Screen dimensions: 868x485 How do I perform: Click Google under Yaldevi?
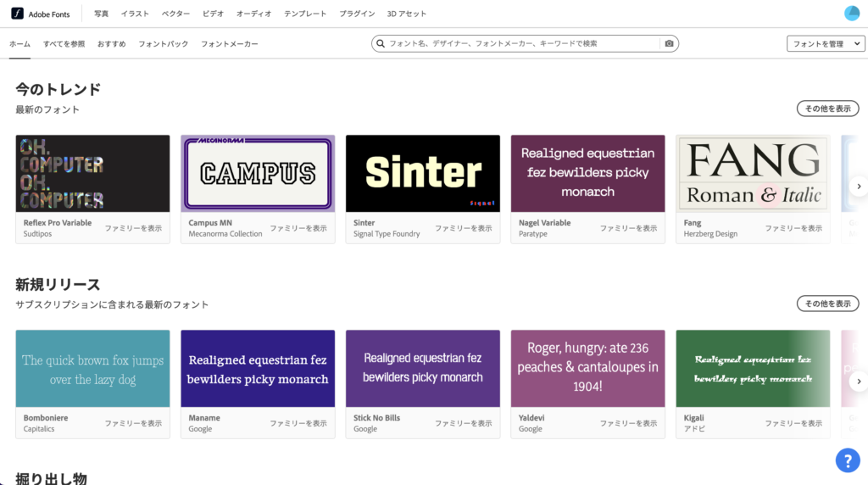[x=531, y=428]
